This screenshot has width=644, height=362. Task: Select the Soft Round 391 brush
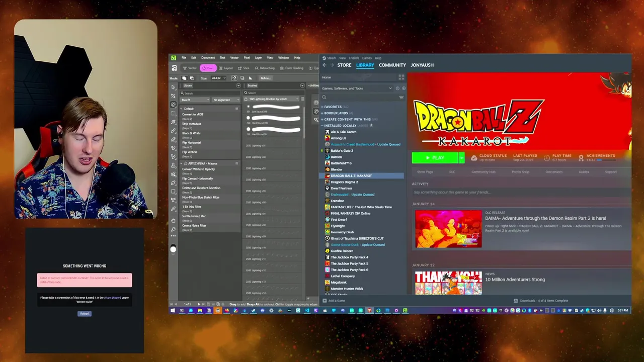pos(274,109)
